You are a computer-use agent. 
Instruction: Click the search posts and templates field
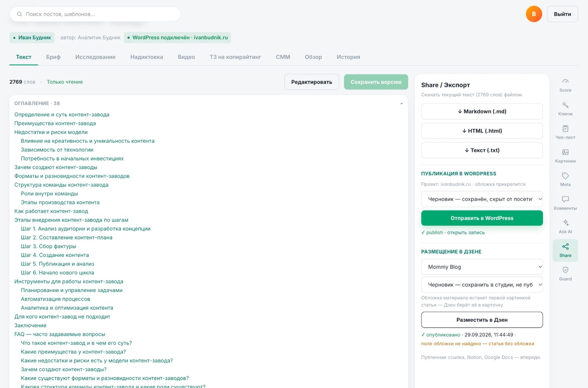click(x=95, y=14)
